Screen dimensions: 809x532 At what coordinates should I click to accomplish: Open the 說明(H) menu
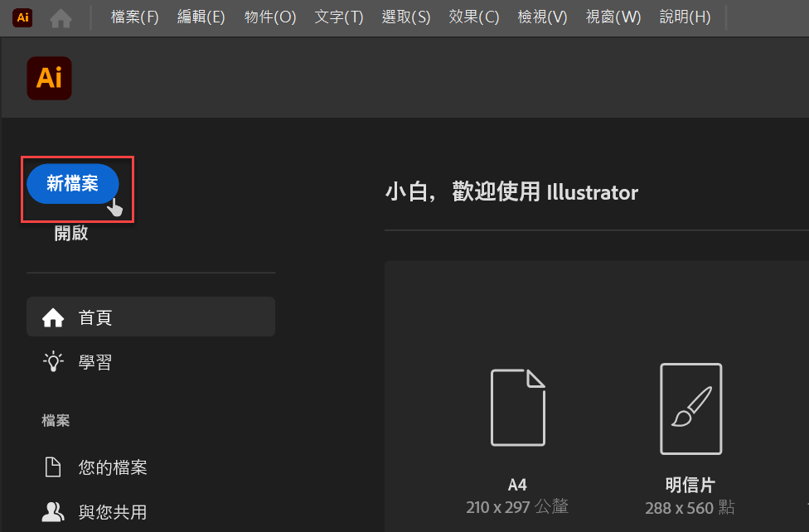tap(685, 17)
